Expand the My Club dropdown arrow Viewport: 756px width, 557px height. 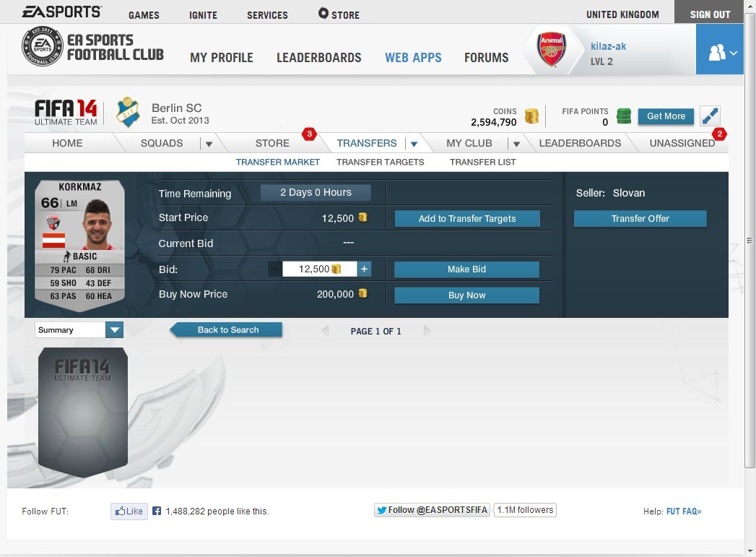[x=516, y=144]
